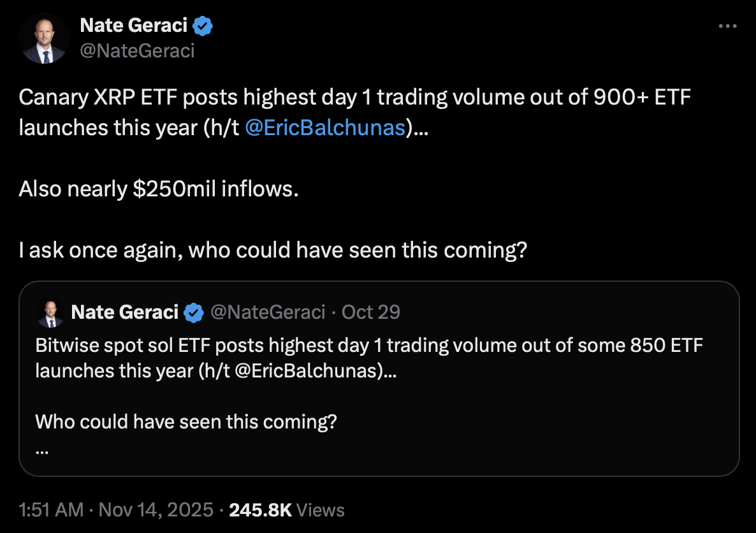Open the more options ellipsis menu

point(727,25)
